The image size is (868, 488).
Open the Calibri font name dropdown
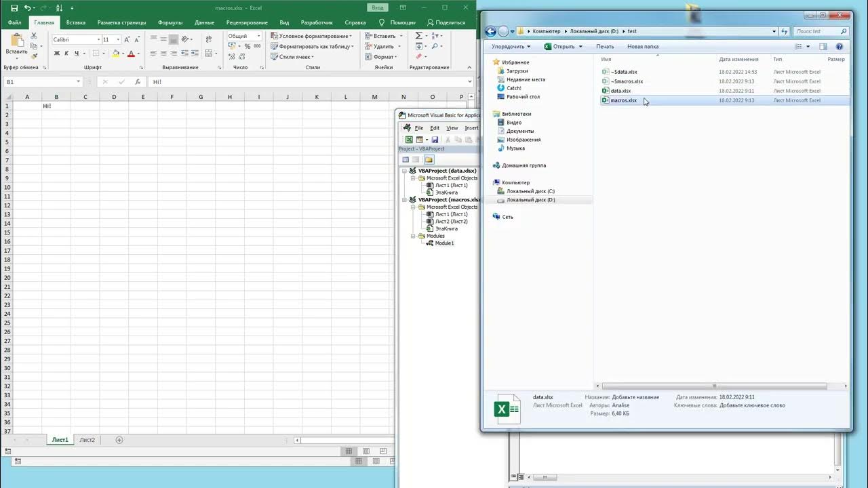tap(98, 39)
